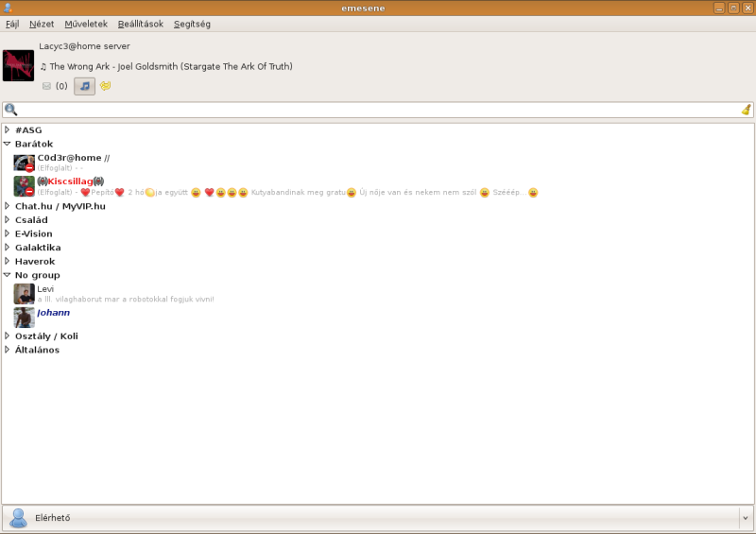Click the Haverok group label
This screenshot has width=756, height=534.
(35, 261)
